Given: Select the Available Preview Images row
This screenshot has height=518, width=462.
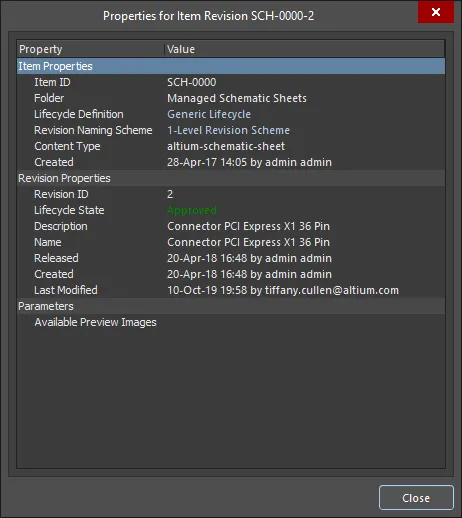Looking at the screenshot, I should click(x=231, y=322).
